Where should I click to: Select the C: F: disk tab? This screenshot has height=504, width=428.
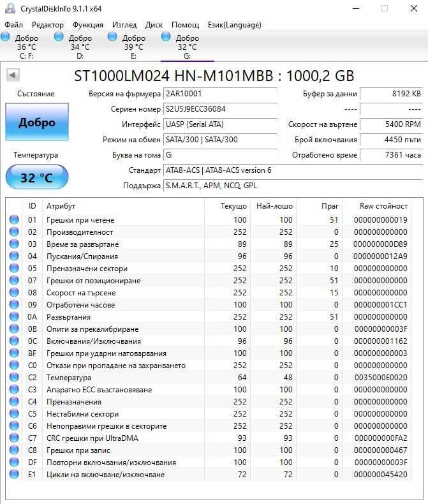pos(27,47)
